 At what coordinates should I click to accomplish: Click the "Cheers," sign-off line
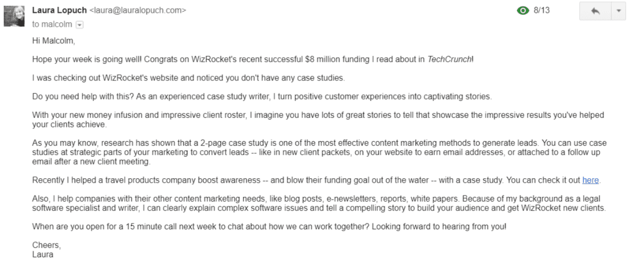(x=46, y=245)
